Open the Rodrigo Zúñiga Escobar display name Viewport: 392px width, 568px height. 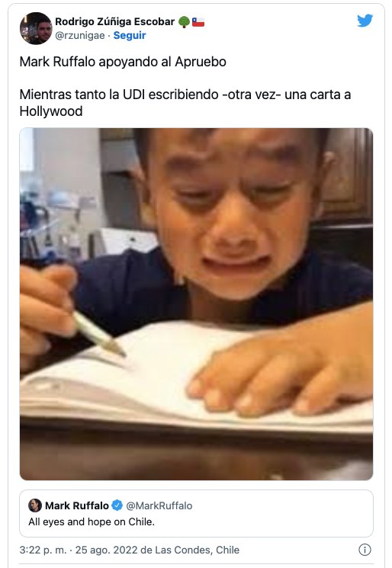(x=115, y=22)
